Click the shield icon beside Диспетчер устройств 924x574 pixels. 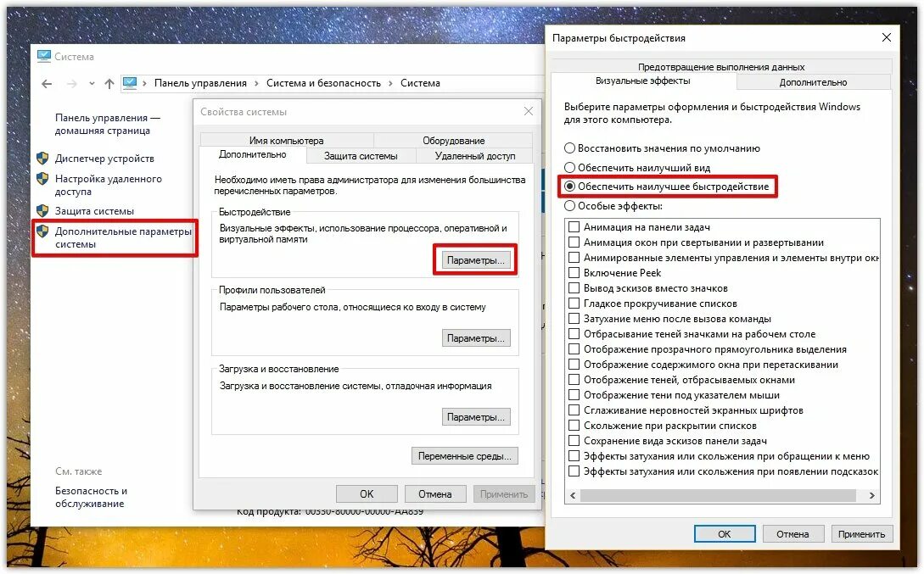pyautogui.click(x=42, y=158)
